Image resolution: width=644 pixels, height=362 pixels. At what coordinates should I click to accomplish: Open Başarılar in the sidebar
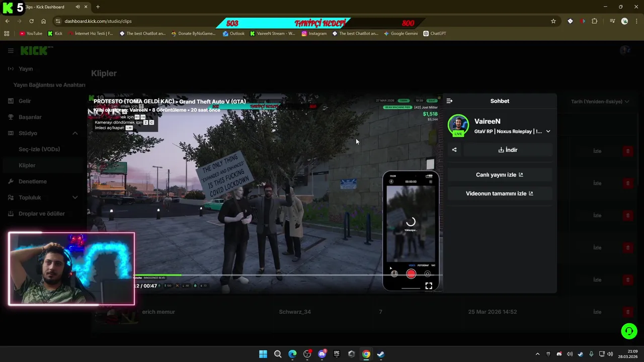click(30, 117)
